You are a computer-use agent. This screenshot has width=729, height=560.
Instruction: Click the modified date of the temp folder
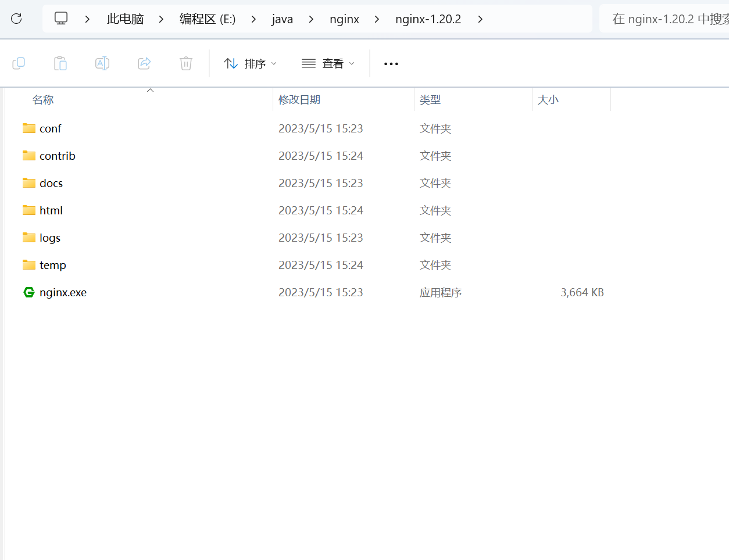click(x=321, y=265)
